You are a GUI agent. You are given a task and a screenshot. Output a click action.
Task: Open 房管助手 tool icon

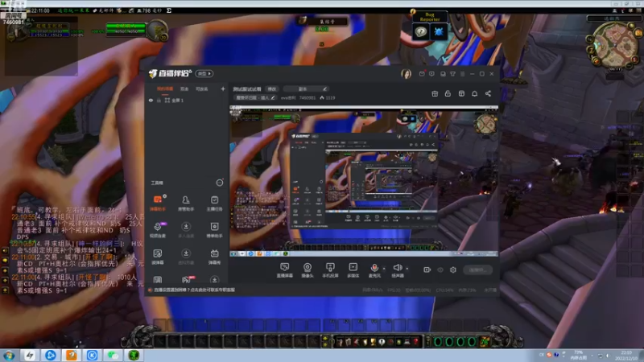click(186, 203)
